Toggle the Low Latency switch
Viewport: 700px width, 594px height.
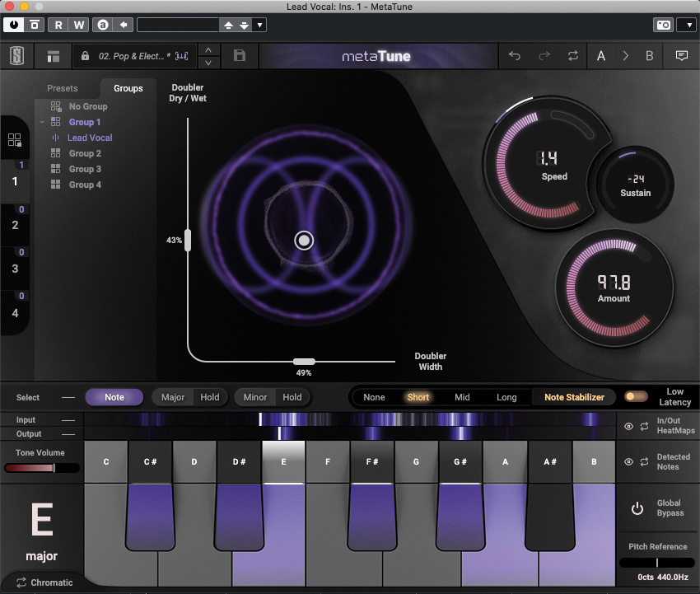click(x=635, y=396)
